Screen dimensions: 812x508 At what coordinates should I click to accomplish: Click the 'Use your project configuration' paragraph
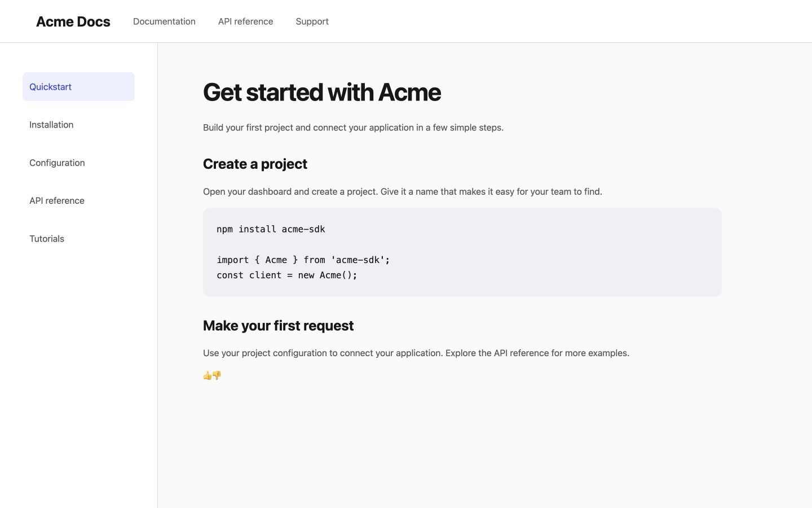(416, 353)
